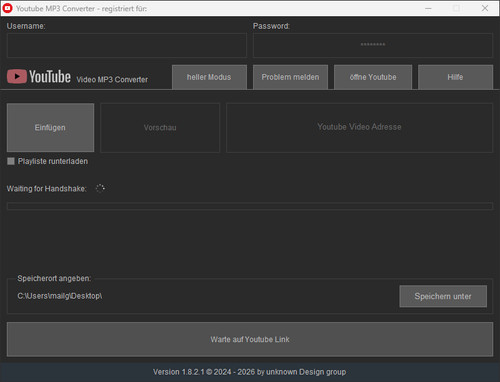
Task: Click the save path C:\Users\mailg\Desktop\
Action: point(60,296)
